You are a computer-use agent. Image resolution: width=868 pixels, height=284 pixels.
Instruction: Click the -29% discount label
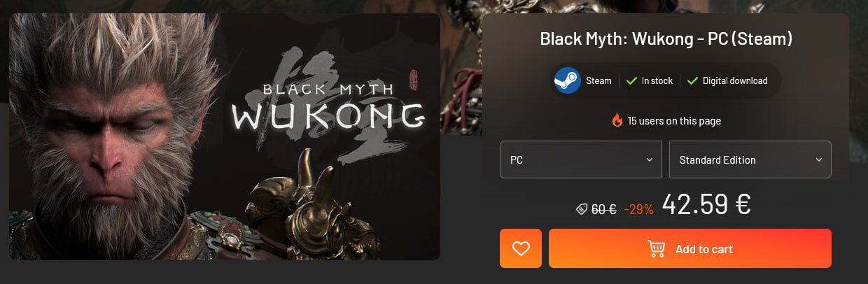point(638,209)
